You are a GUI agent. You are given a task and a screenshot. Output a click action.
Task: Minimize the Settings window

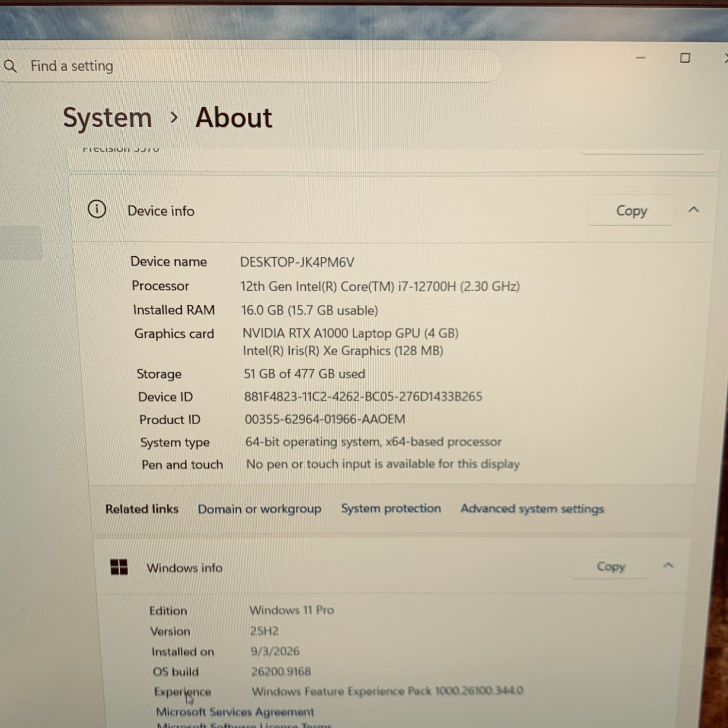tap(641, 58)
